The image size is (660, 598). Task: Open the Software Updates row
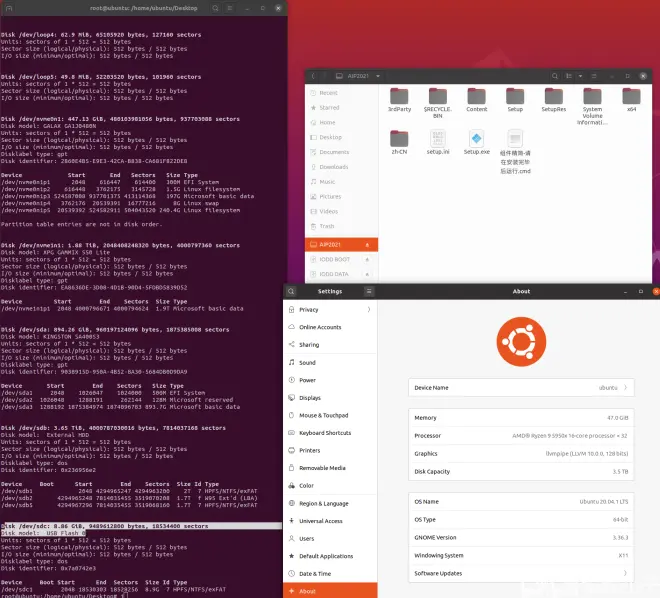point(521,573)
